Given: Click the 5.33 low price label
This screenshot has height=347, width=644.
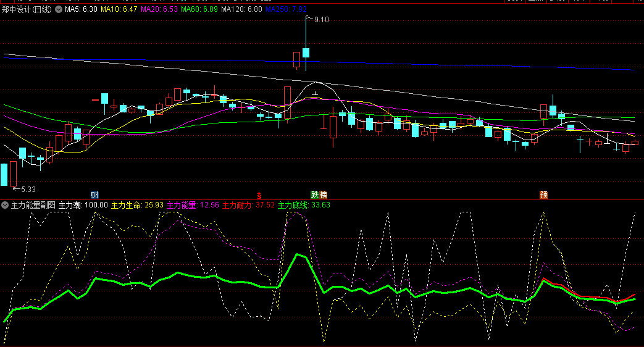Looking at the screenshot, I should [x=28, y=190].
